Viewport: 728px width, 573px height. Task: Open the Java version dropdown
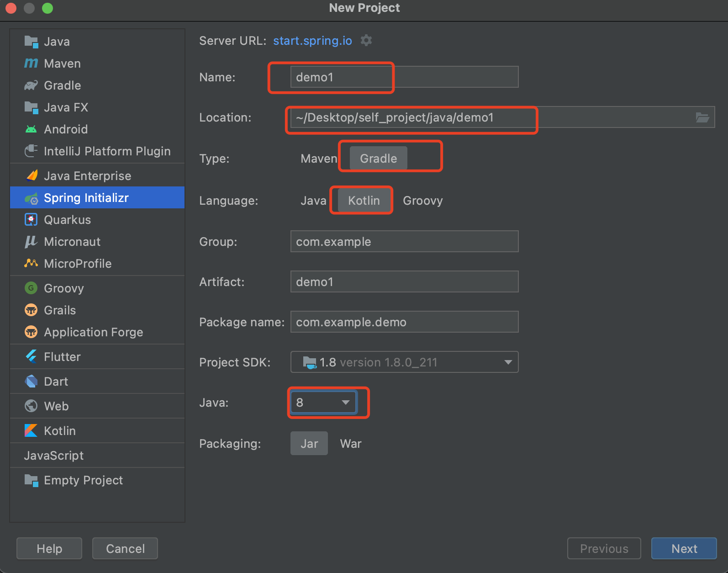tap(324, 403)
